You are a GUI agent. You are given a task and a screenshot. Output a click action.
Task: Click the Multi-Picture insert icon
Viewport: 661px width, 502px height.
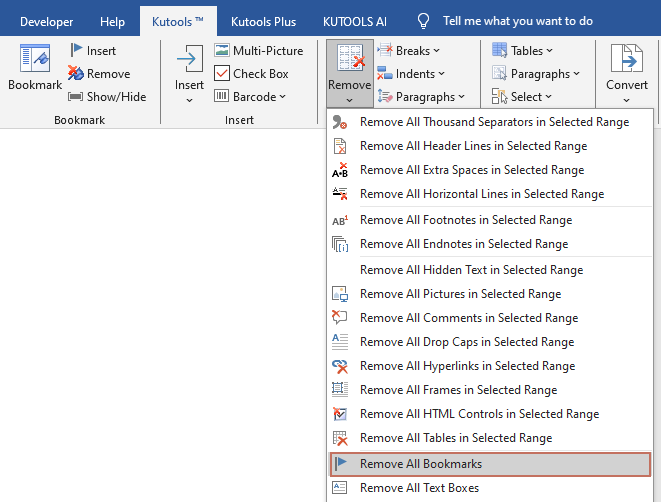pos(222,51)
